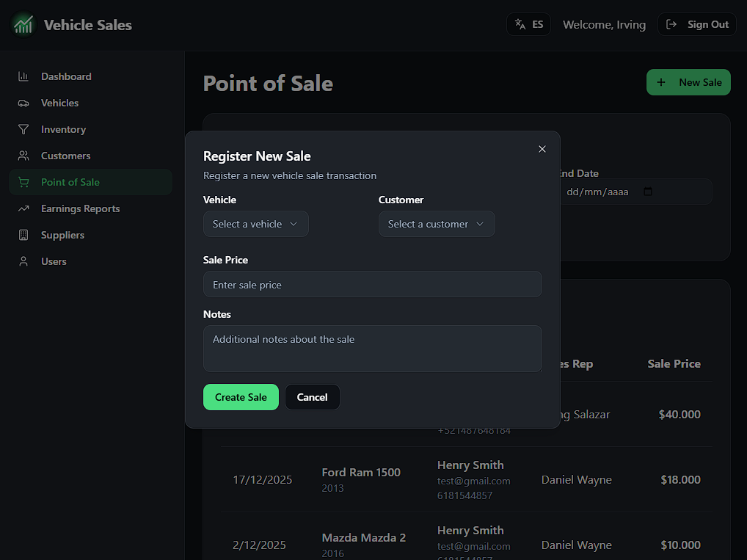Click the Sign Out button
Viewport: 747px width, 560px height.
(x=697, y=24)
